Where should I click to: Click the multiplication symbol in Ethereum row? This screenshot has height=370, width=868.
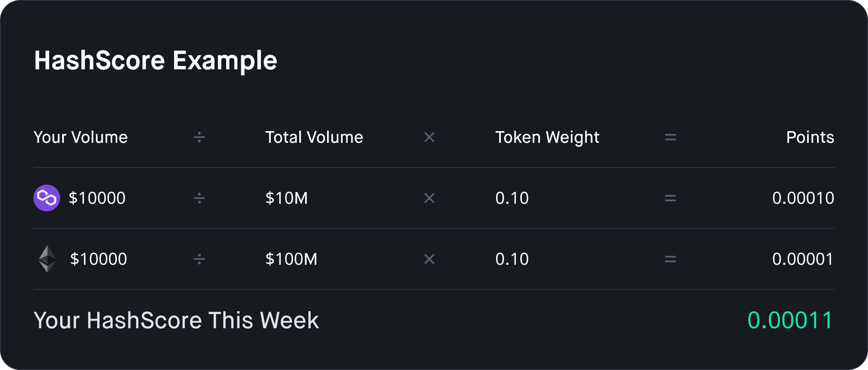click(x=429, y=259)
